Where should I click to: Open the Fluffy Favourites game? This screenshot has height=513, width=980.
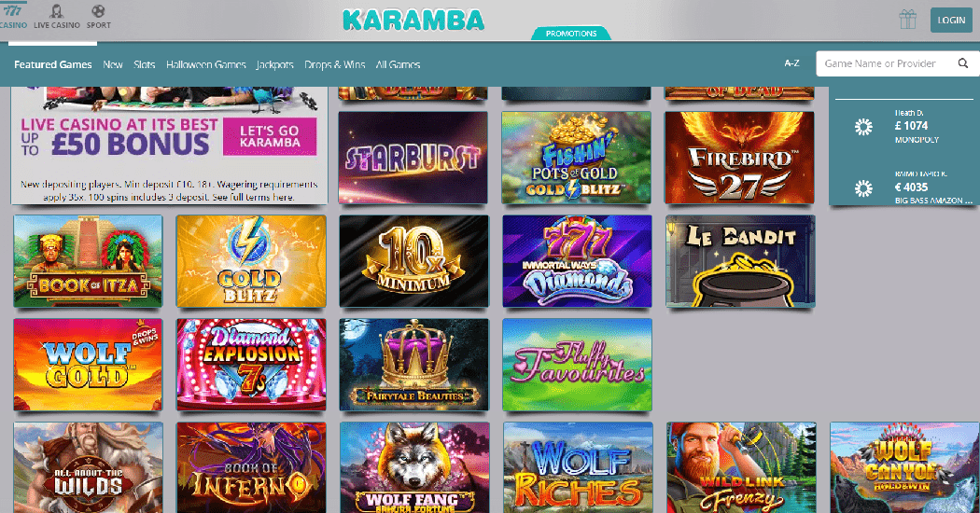click(577, 365)
